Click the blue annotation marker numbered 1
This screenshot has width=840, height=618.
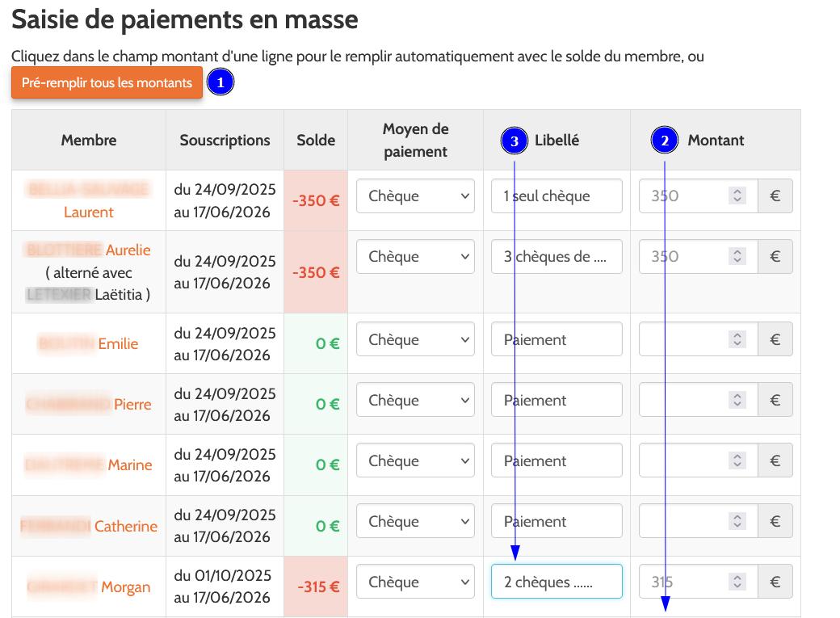click(220, 82)
